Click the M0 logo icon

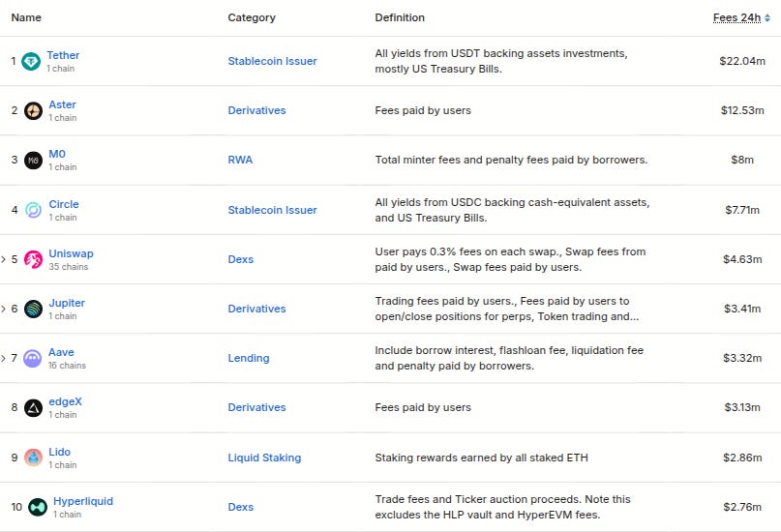(x=33, y=161)
